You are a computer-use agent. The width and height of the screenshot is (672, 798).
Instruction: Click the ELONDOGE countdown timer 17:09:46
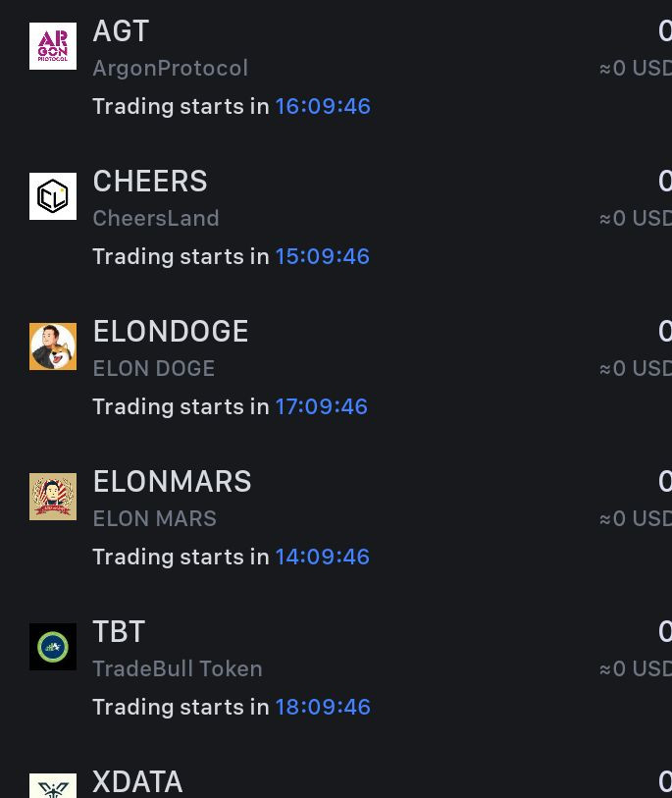click(322, 406)
